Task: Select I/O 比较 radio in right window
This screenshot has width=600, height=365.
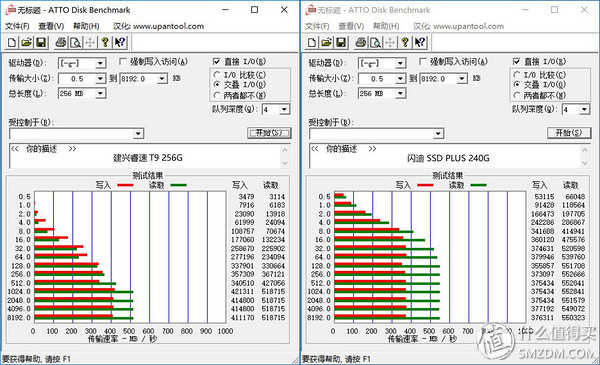Action: [x=517, y=75]
